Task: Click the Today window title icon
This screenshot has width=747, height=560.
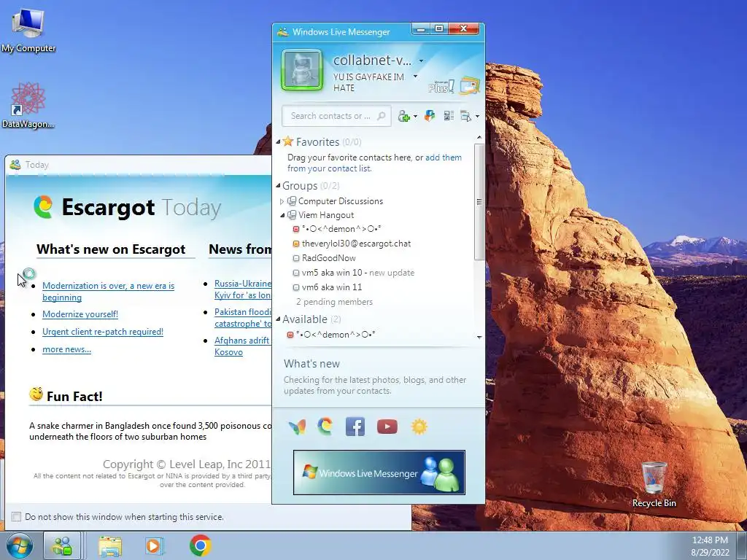Action: click(x=15, y=165)
